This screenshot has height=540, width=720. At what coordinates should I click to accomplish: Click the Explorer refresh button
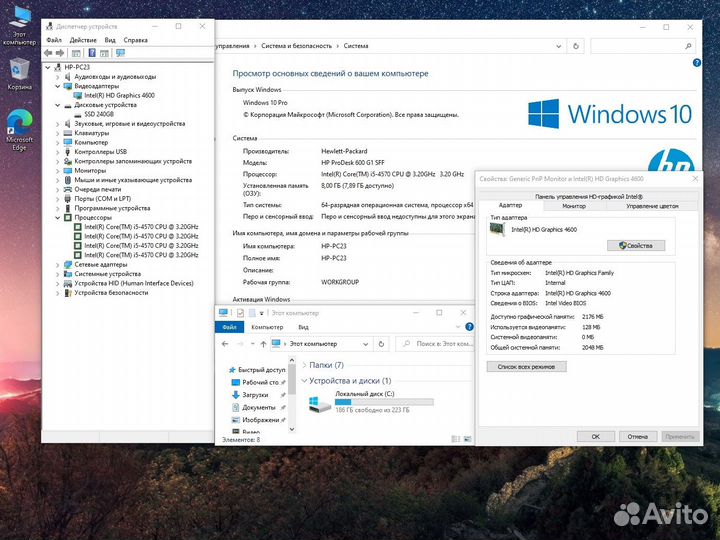click(381, 344)
